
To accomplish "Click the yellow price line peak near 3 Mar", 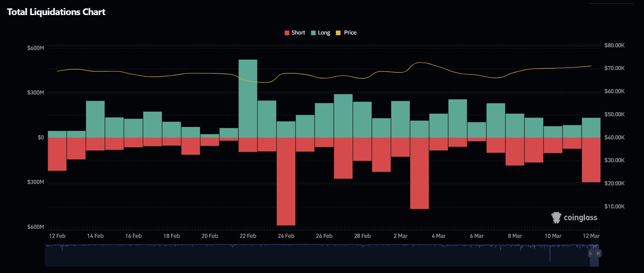I will click(x=419, y=63).
